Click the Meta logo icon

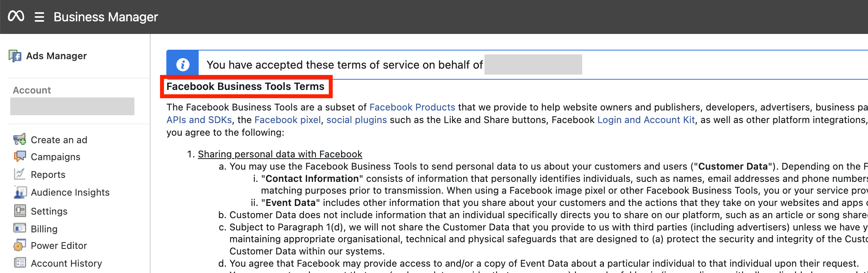(x=16, y=16)
